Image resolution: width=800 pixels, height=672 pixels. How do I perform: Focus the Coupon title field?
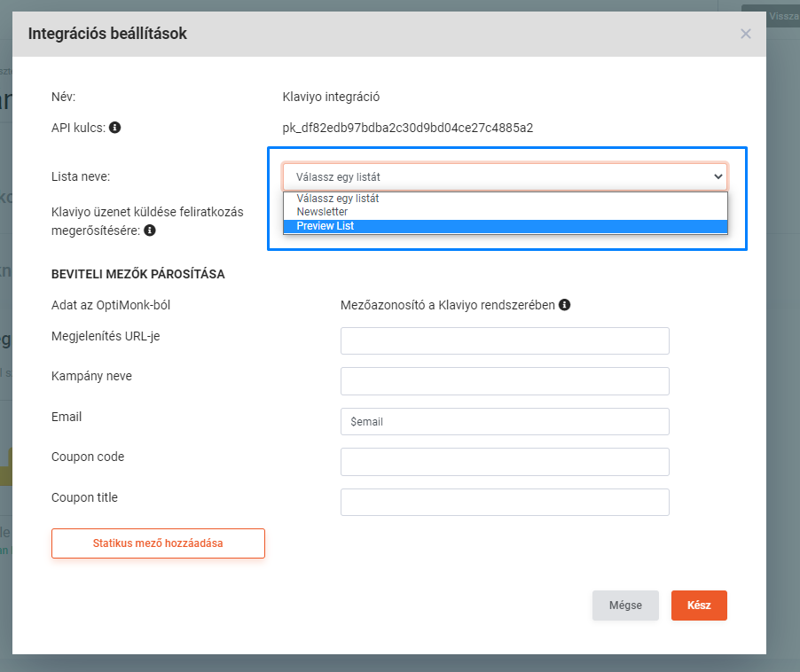(x=505, y=502)
